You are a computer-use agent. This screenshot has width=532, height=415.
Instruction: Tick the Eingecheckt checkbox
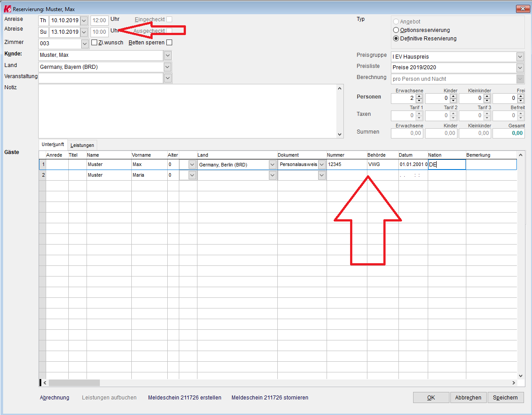click(x=169, y=20)
